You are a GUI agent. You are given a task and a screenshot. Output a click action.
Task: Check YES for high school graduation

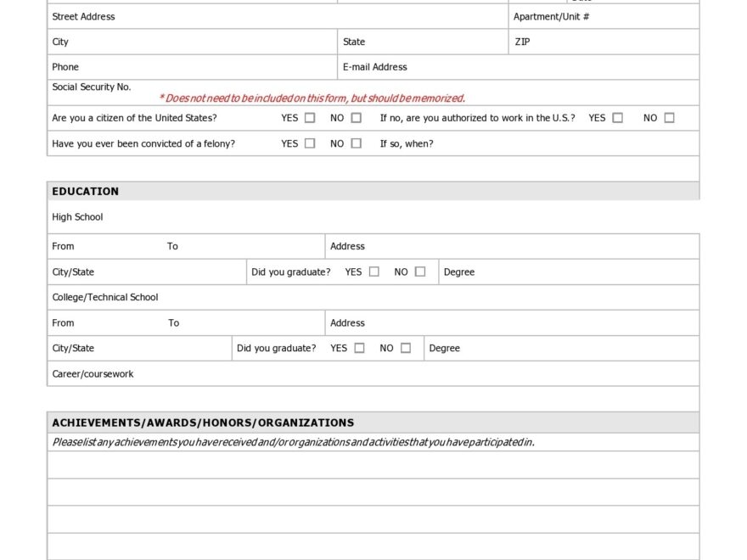click(x=374, y=271)
